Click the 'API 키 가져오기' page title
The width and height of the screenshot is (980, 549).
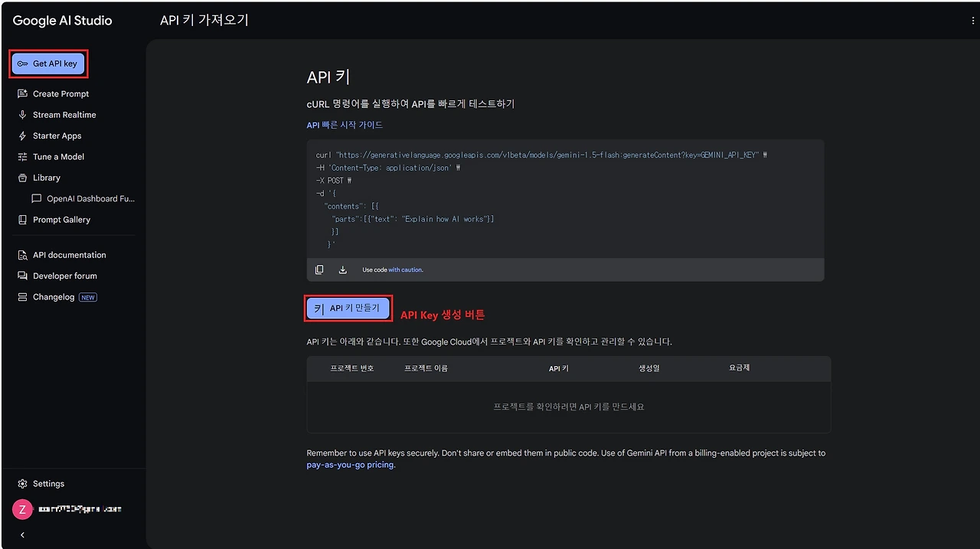point(204,21)
